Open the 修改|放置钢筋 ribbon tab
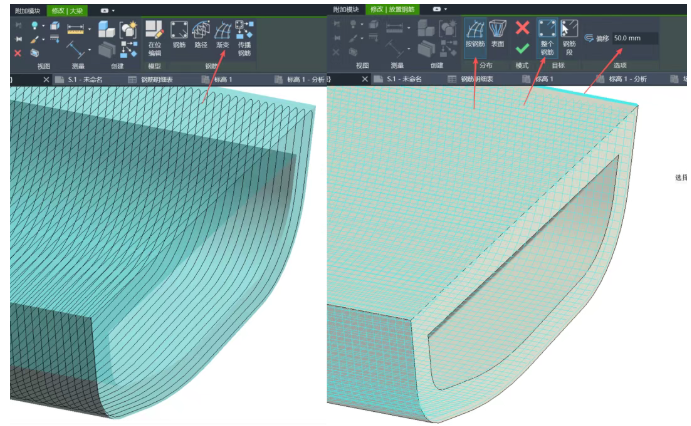691x426 pixels. tap(392, 9)
